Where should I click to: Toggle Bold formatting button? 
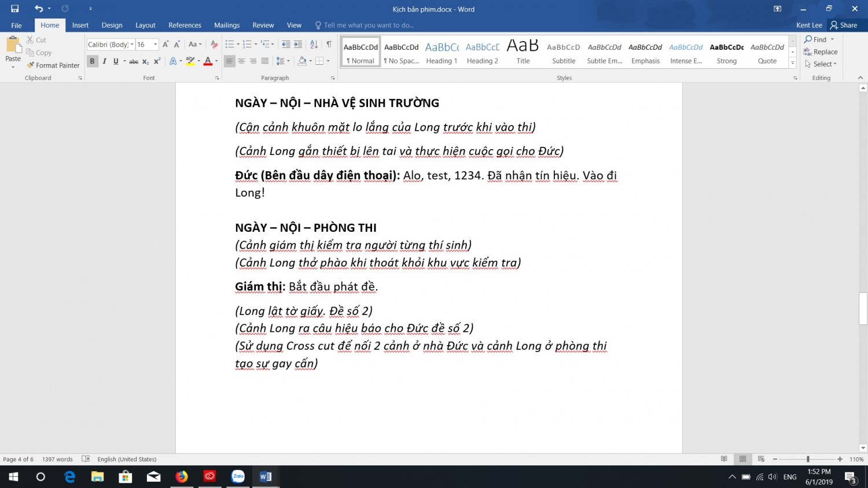click(x=92, y=61)
